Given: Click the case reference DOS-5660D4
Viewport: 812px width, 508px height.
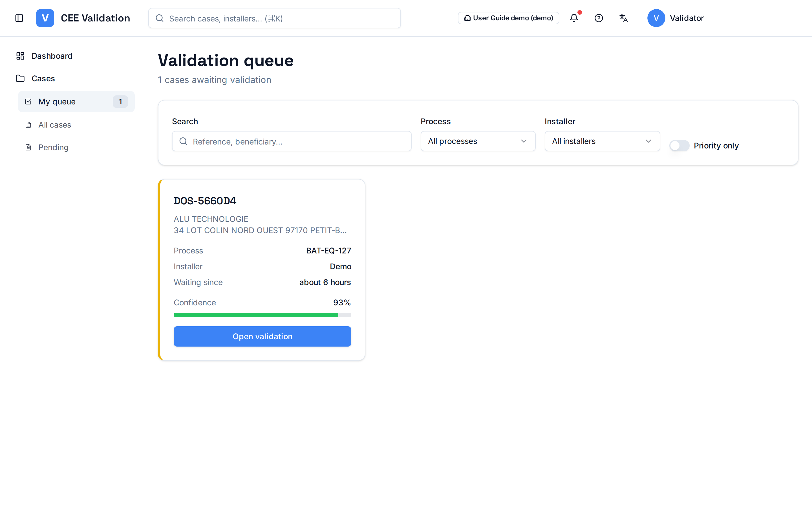Looking at the screenshot, I should click(x=205, y=201).
